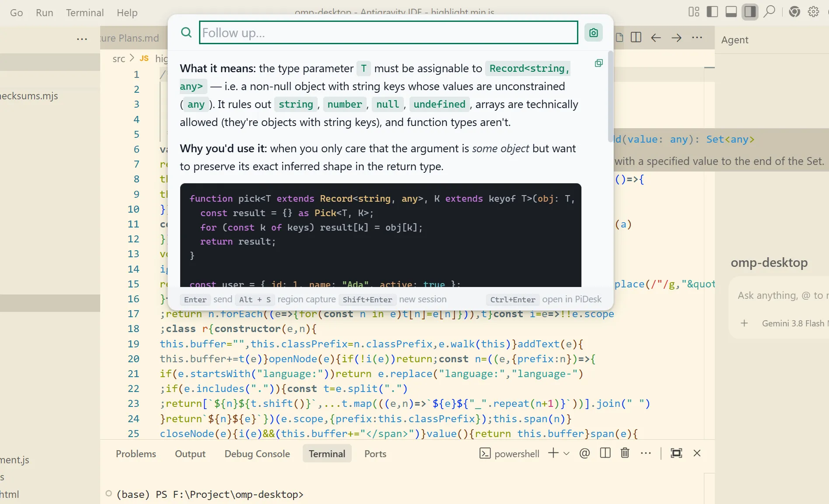Viewport: 829px width, 504px height.
Task: Navigate back with the left arrow
Action: [x=656, y=38]
